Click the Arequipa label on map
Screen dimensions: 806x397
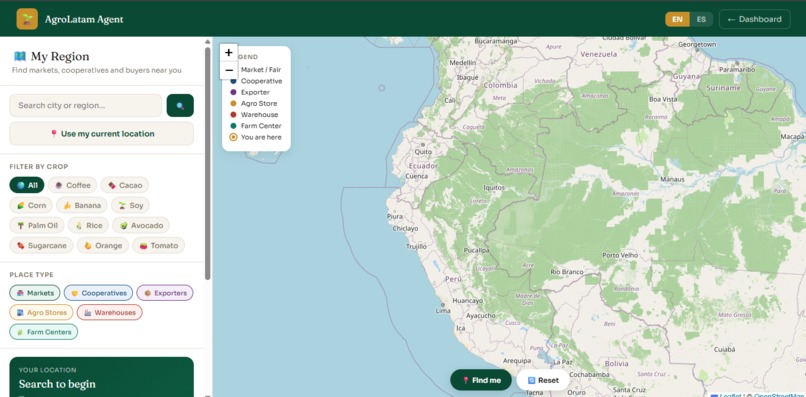[517, 360]
